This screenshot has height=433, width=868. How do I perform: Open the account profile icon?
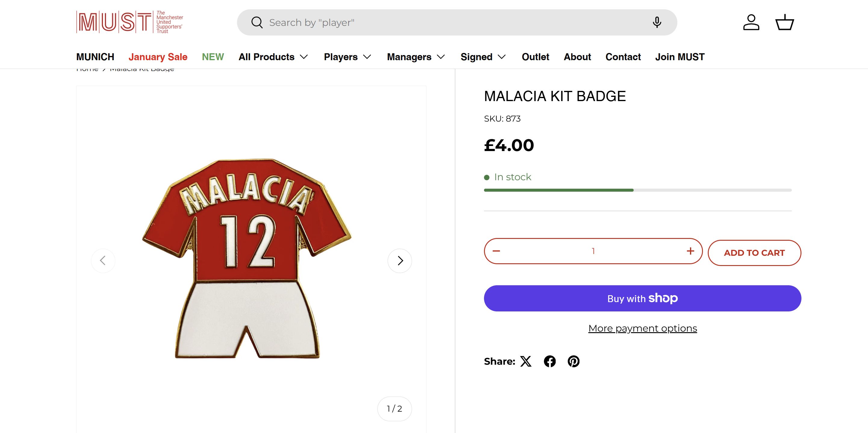(x=751, y=22)
